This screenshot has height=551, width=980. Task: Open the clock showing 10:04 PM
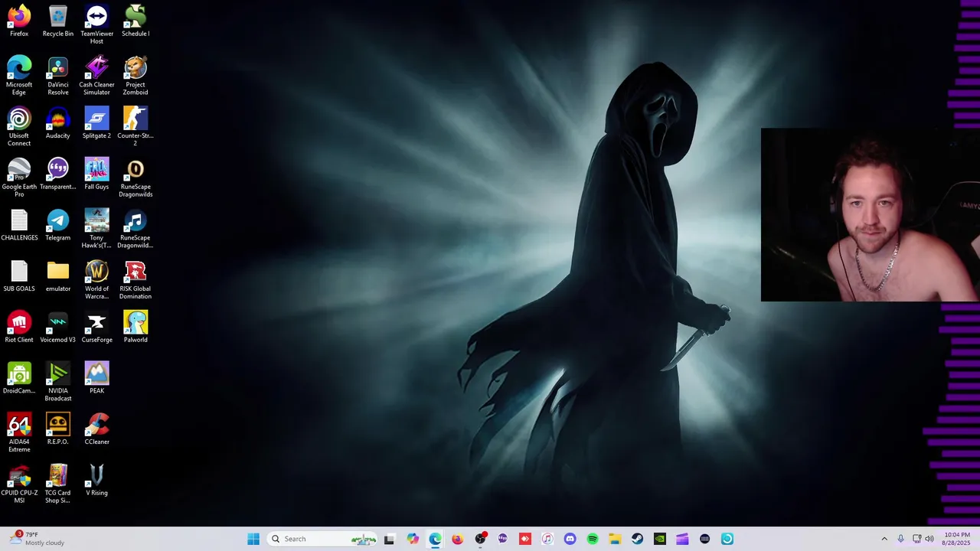[x=957, y=539]
